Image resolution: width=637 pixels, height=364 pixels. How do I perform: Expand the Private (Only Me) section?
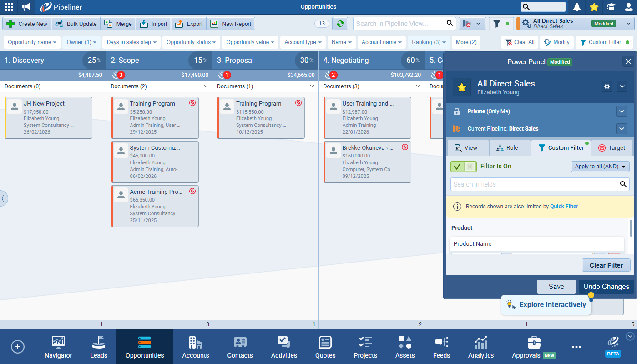622,111
